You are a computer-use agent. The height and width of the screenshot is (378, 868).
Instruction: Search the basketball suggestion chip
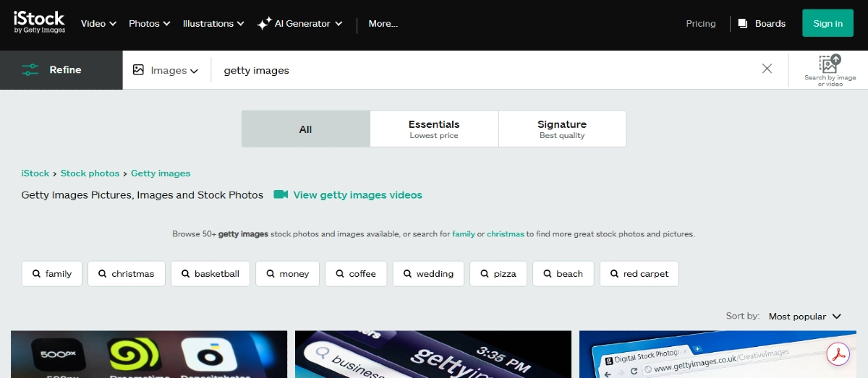click(210, 274)
